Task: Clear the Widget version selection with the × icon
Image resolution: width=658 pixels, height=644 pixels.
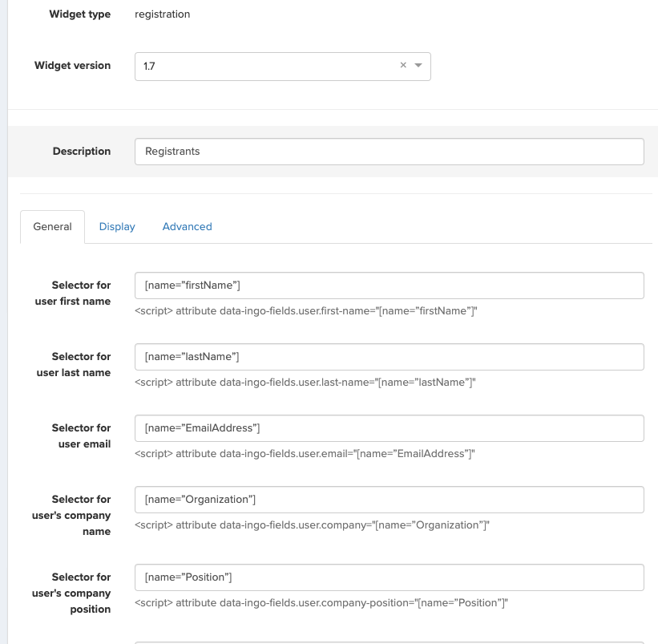Action: [x=405, y=66]
